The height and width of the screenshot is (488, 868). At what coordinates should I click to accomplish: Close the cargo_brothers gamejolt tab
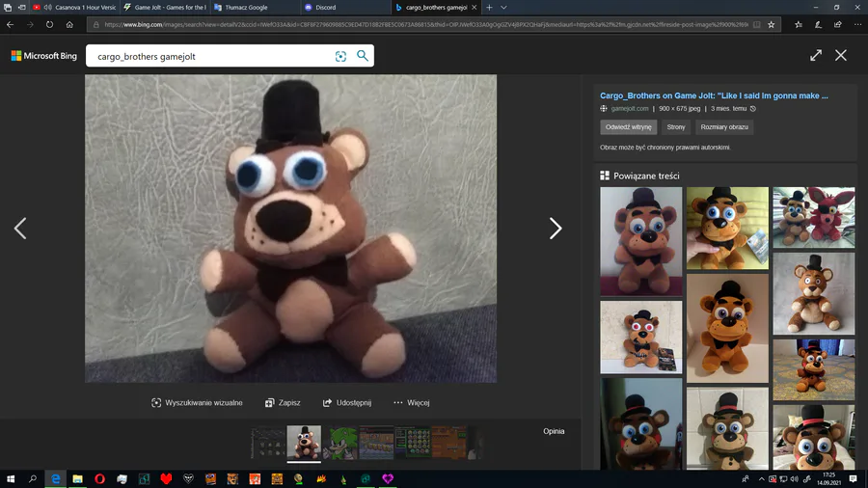[x=474, y=7]
